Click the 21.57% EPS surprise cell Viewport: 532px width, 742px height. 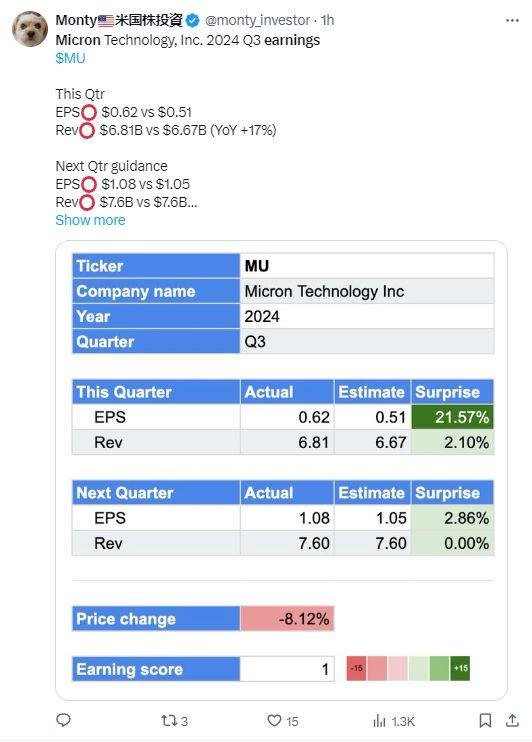pos(452,417)
